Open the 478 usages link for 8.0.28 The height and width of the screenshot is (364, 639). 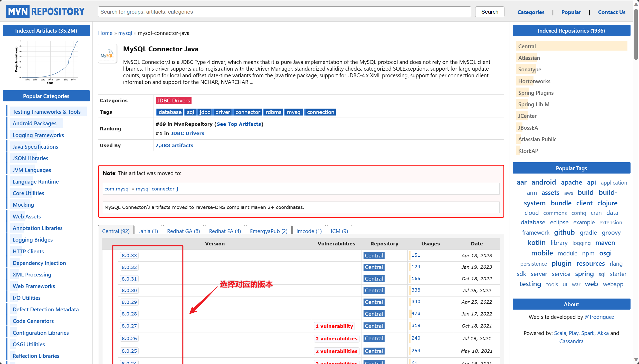click(x=416, y=313)
